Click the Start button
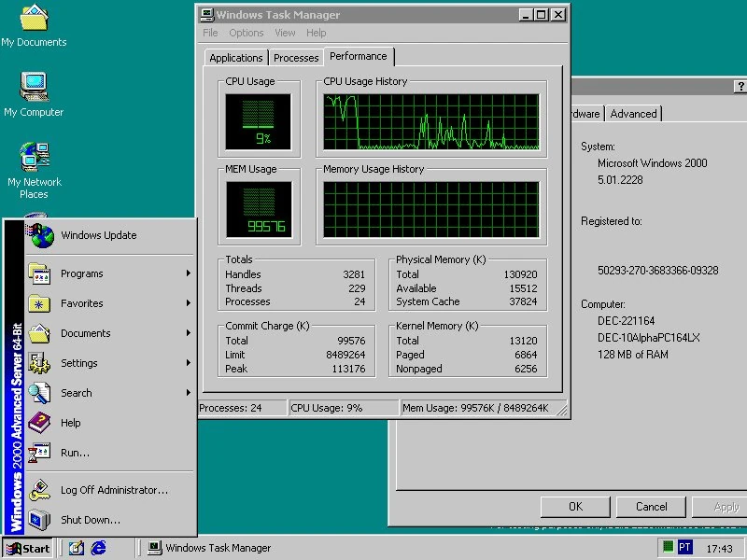This screenshot has height=560, width=747. point(28,549)
